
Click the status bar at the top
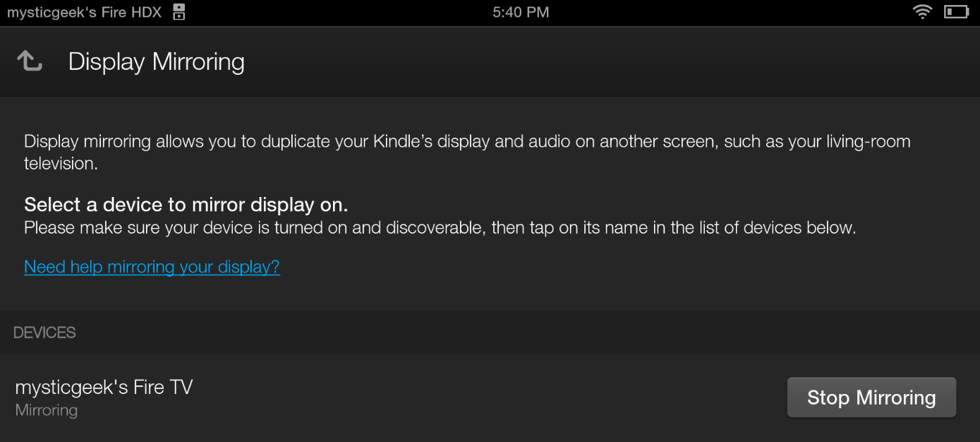click(x=490, y=11)
